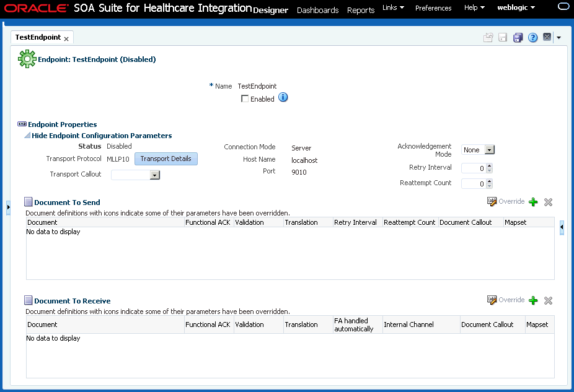Delete the document in Document To Receive
This screenshot has height=392, width=574.
coord(548,300)
